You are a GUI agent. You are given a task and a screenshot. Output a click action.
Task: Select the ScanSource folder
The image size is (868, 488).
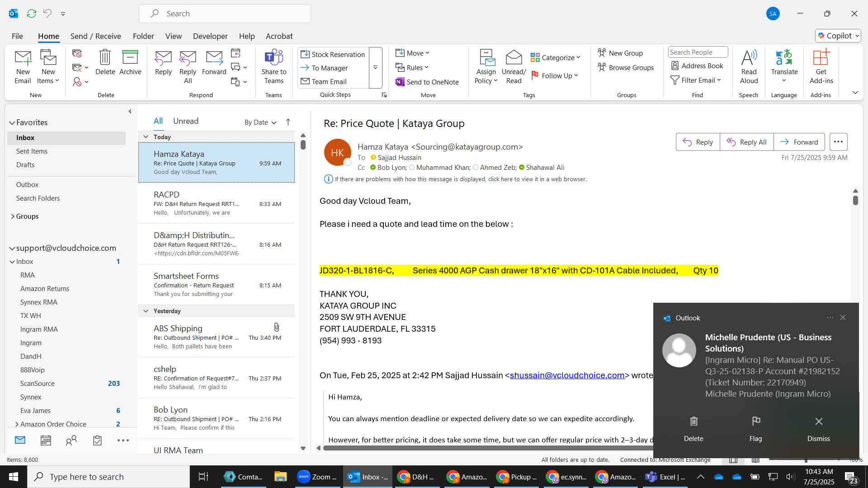[38, 384]
